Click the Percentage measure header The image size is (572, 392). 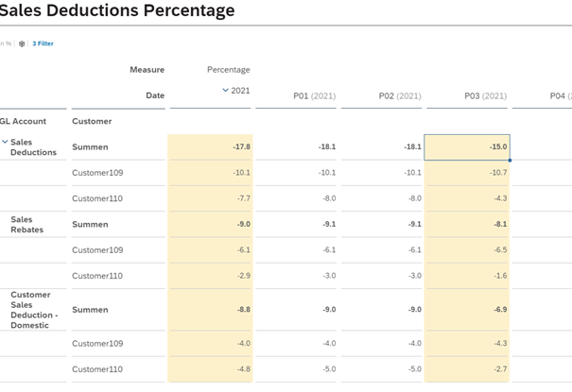click(x=228, y=69)
